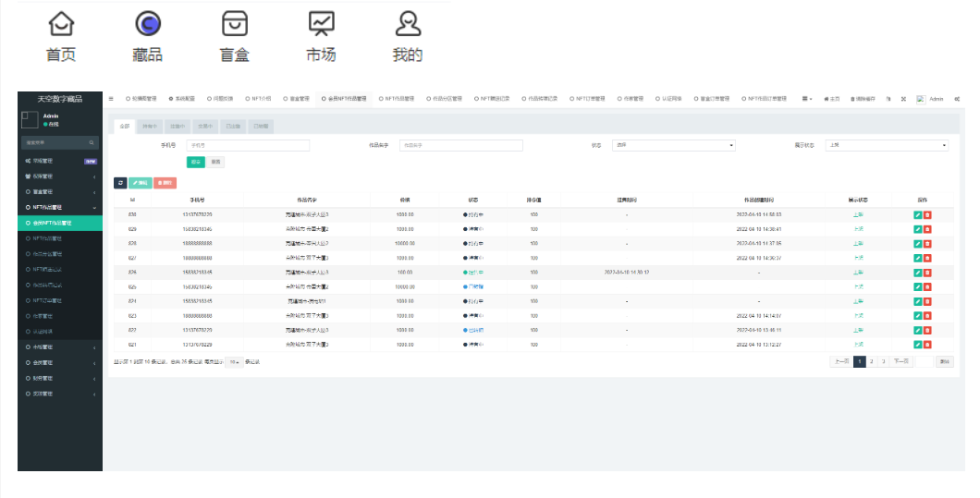Go to pagination page 2
The width and height of the screenshot is (980, 498).
pyautogui.click(x=872, y=361)
